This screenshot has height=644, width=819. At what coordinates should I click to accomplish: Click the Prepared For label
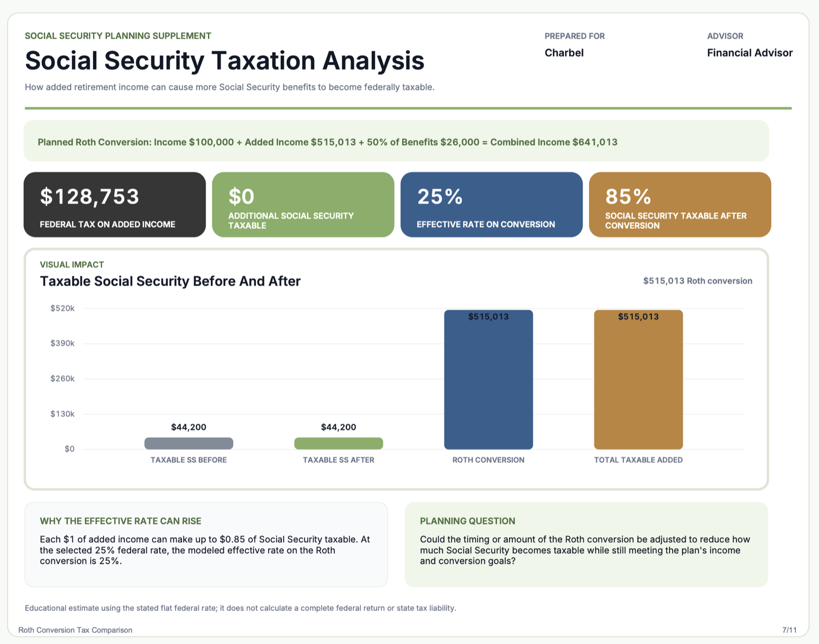(x=575, y=36)
